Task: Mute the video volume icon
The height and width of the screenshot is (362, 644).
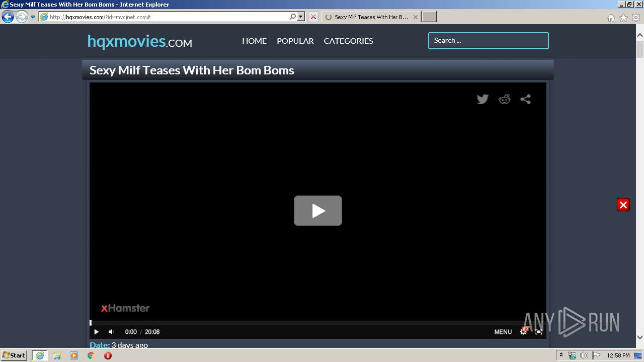Action: pos(111,332)
